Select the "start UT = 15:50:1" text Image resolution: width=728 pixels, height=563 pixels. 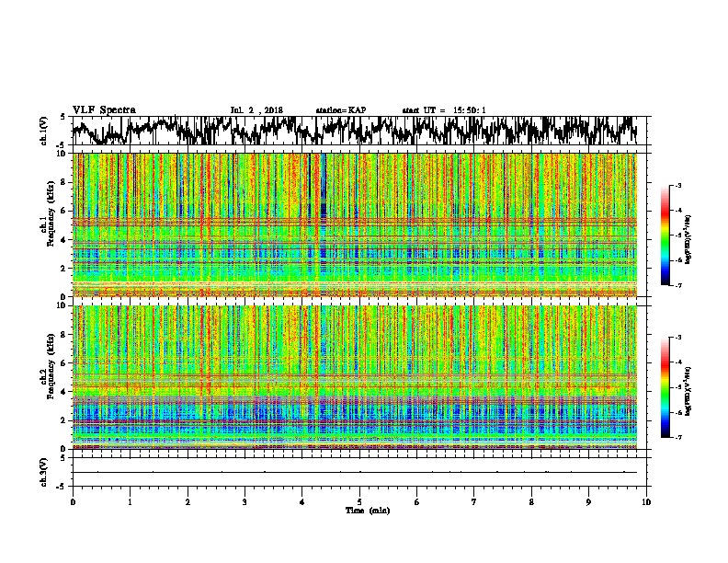tap(444, 110)
